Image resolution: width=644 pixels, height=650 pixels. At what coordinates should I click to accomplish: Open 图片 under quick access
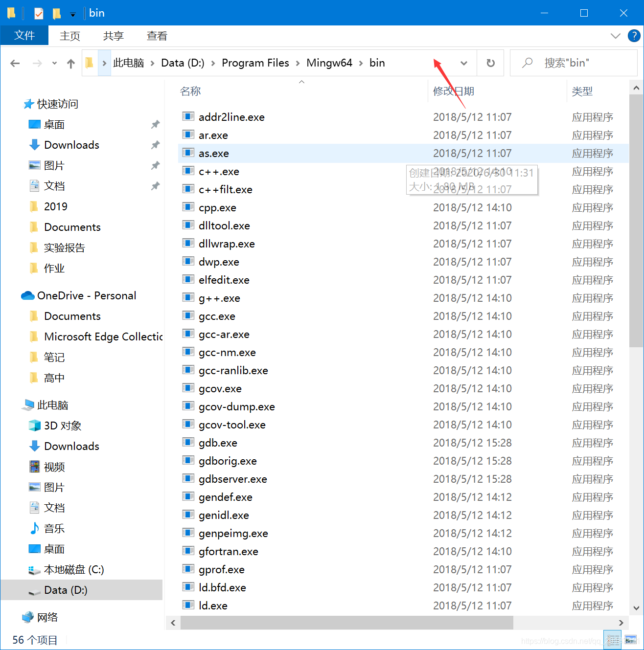tap(54, 165)
